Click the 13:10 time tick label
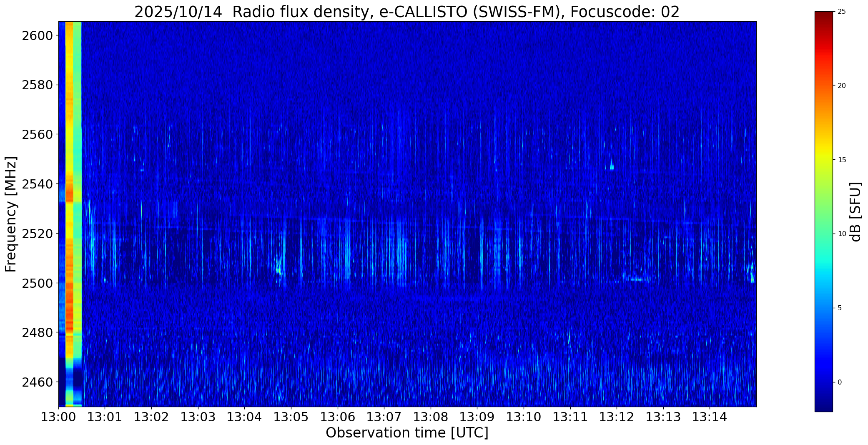Image resolution: width=868 pixels, height=445 pixels. point(524,417)
